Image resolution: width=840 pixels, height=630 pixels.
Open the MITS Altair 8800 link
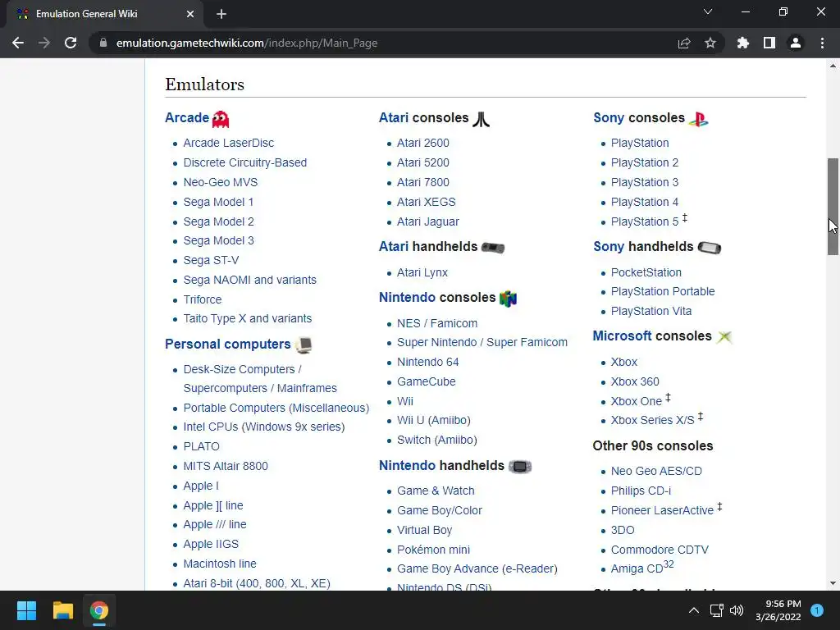pyautogui.click(x=226, y=466)
